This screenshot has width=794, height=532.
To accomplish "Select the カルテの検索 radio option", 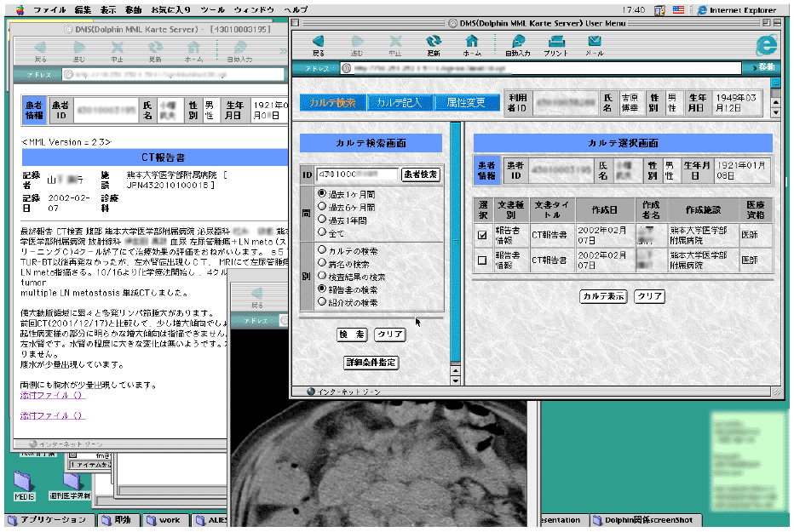I will [322, 250].
